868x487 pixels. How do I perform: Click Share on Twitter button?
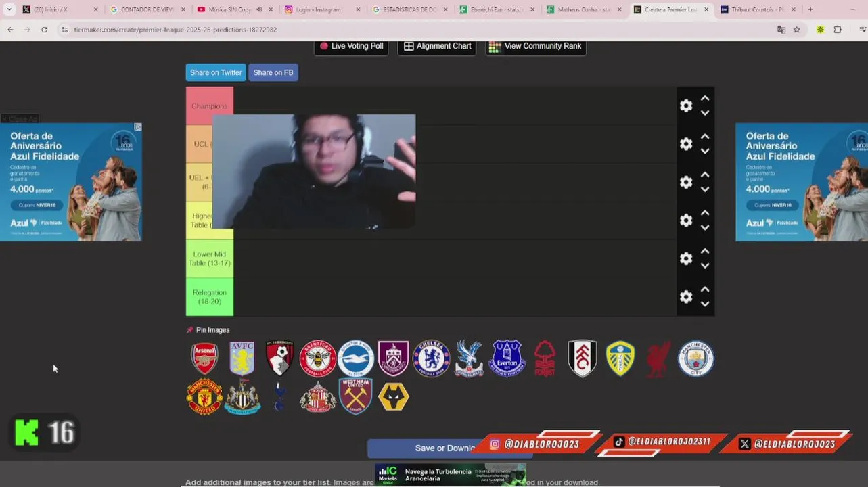(x=216, y=72)
